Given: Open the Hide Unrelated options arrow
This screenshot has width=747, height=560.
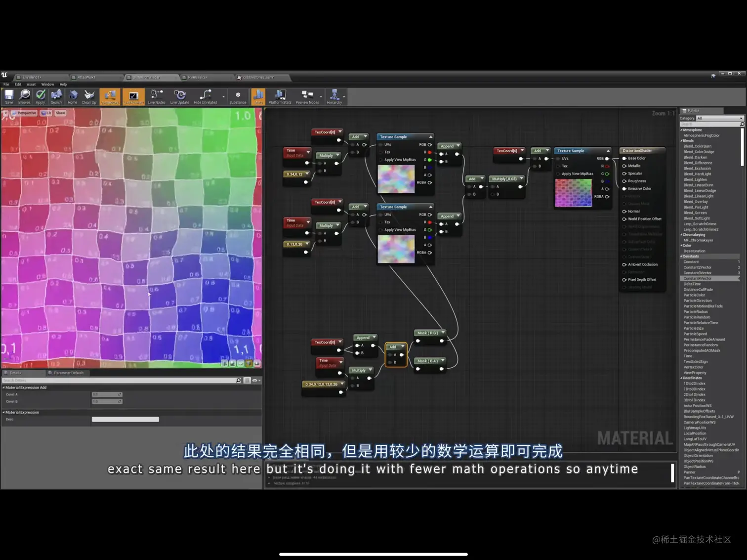Looking at the screenshot, I should (223, 97).
